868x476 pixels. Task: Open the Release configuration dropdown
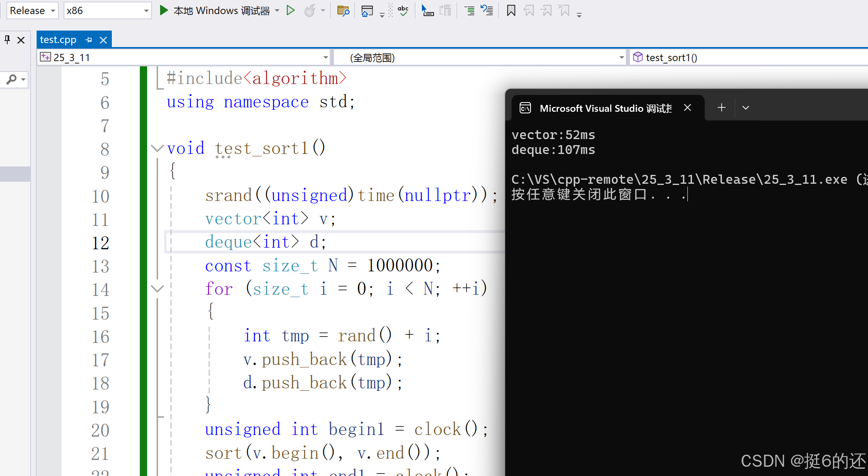(32, 10)
